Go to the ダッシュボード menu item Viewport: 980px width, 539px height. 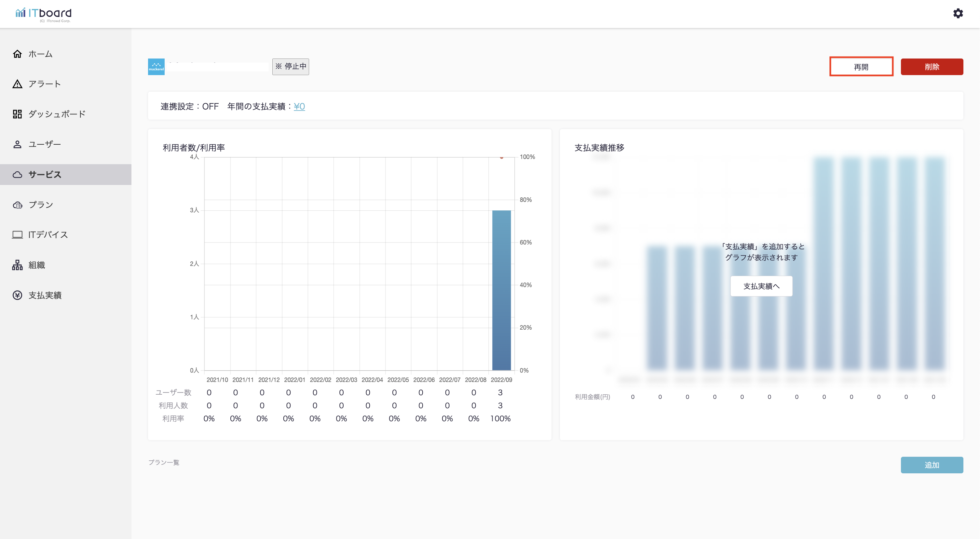pos(57,114)
